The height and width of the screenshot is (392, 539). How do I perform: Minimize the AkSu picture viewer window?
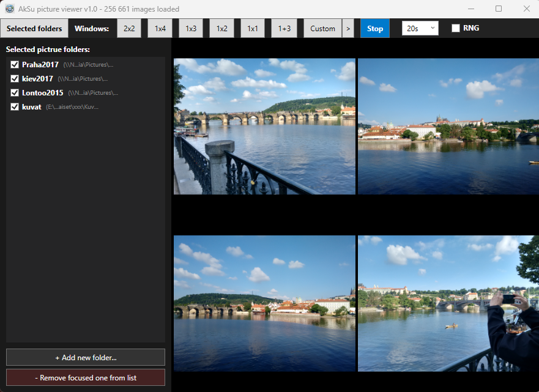(471, 9)
